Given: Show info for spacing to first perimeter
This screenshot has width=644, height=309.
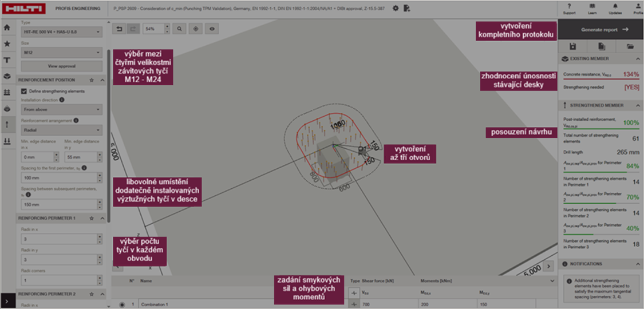Looking at the screenshot, I should [x=84, y=168].
